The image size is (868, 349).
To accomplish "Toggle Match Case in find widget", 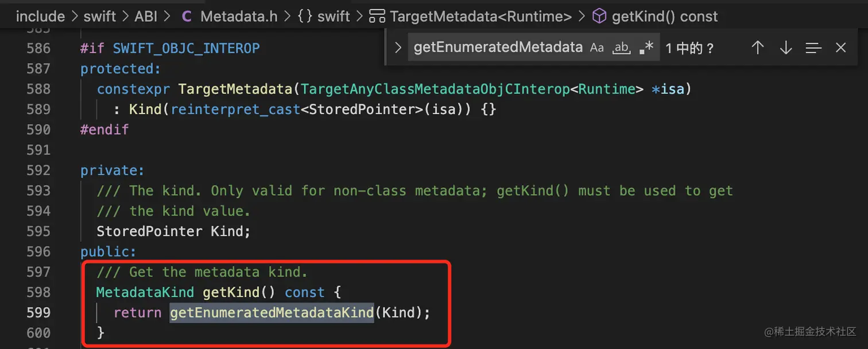I will click(x=597, y=48).
